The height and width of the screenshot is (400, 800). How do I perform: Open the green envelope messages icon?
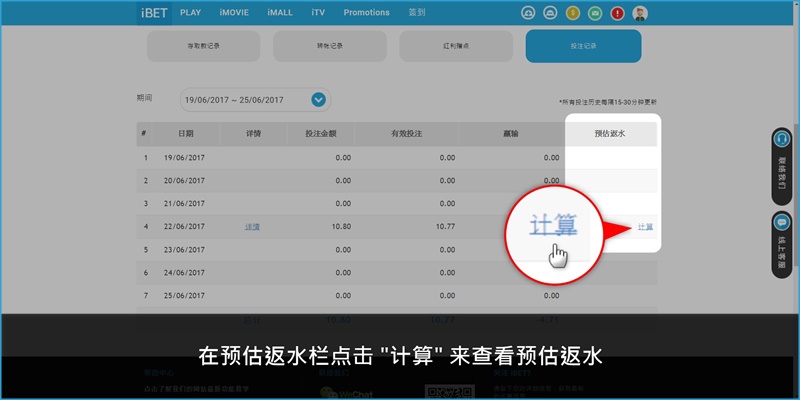coord(595,13)
